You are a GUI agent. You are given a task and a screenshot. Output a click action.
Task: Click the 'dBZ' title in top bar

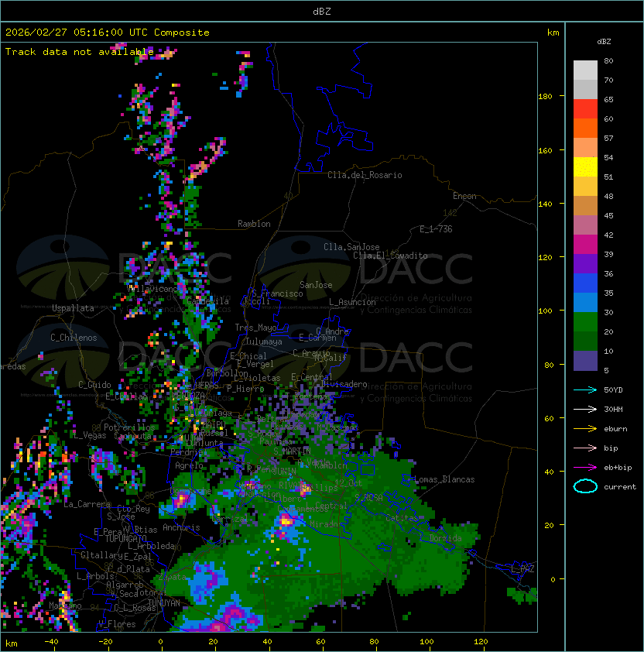(x=322, y=11)
